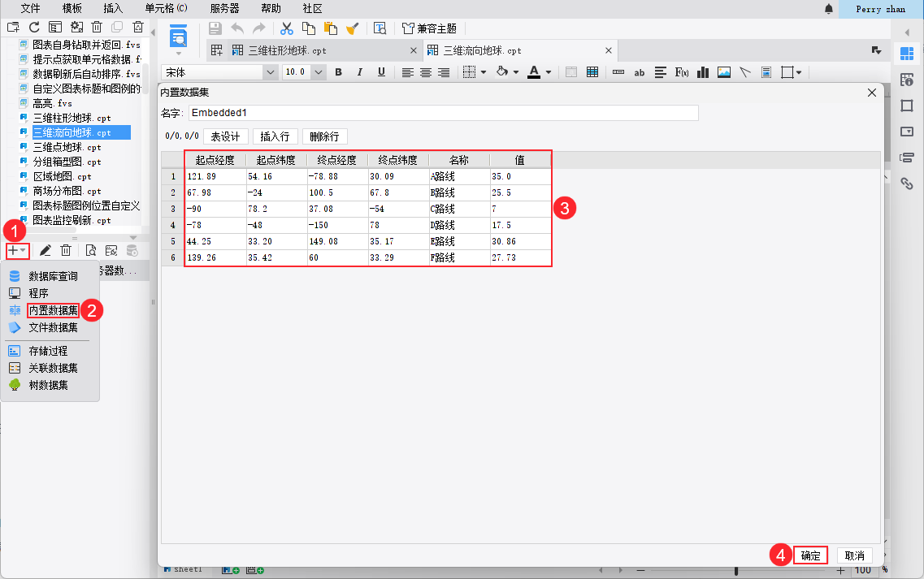Align text left
This screenshot has width=924, height=579.
408,72
